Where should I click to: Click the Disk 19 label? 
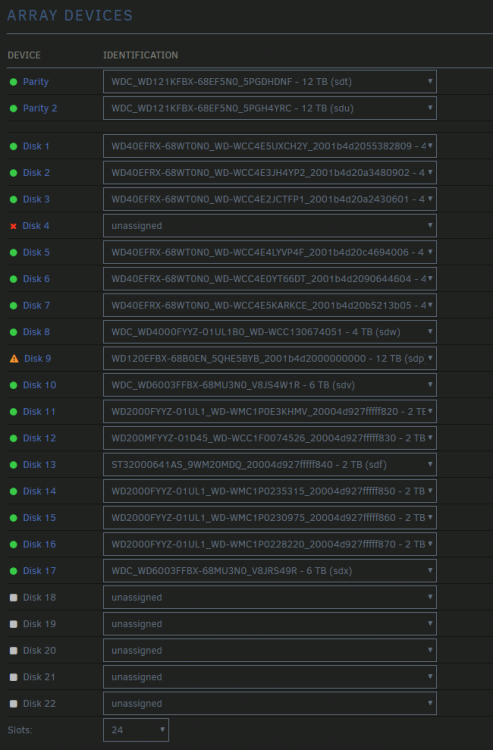tap(40, 624)
